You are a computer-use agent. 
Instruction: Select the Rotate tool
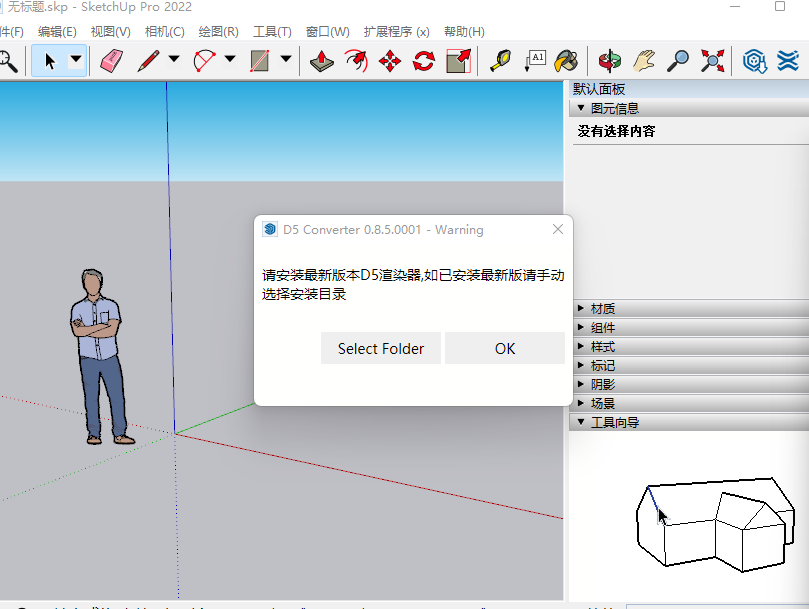pyautogui.click(x=424, y=61)
